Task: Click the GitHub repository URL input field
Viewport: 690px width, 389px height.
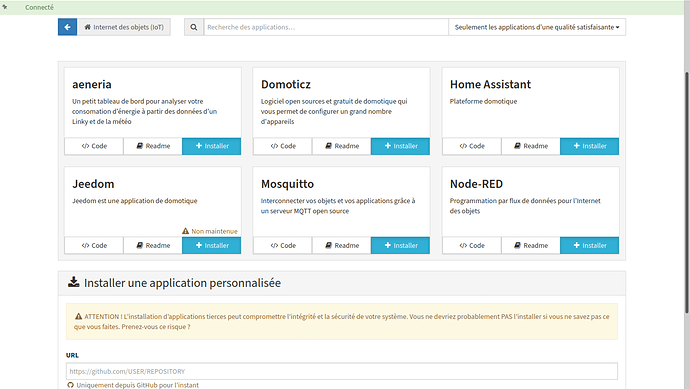Action: [342, 371]
